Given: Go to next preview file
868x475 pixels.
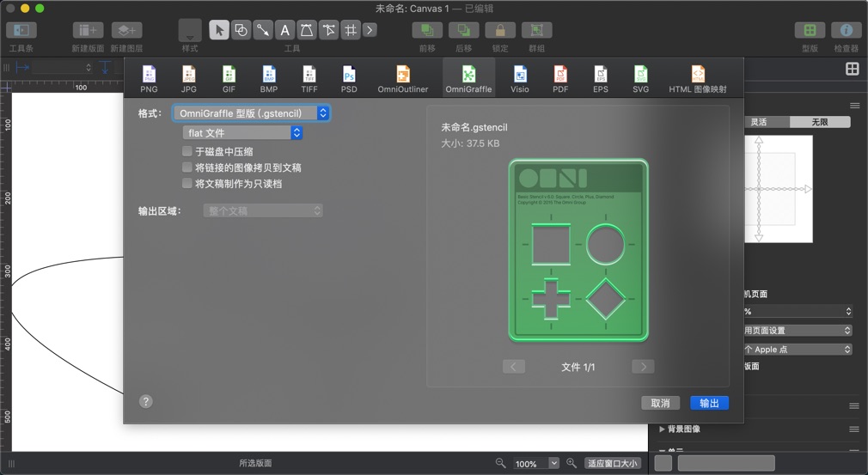Looking at the screenshot, I should pos(643,367).
